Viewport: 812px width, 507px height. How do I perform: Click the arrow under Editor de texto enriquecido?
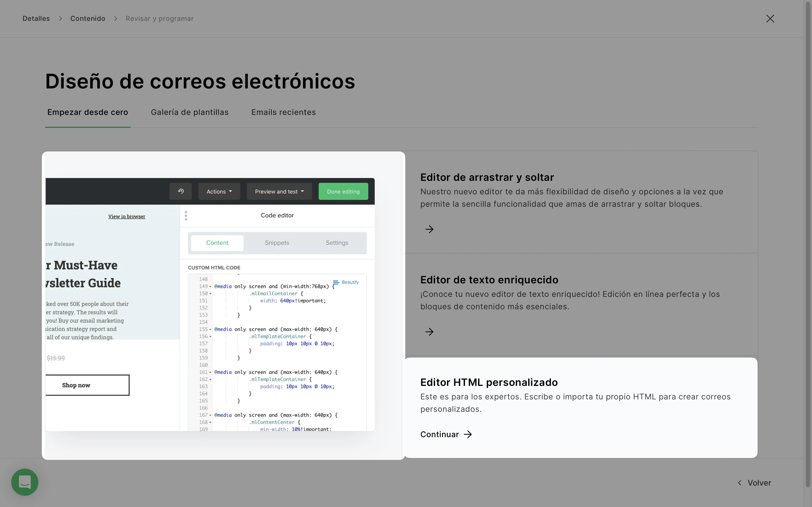tap(429, 332)
